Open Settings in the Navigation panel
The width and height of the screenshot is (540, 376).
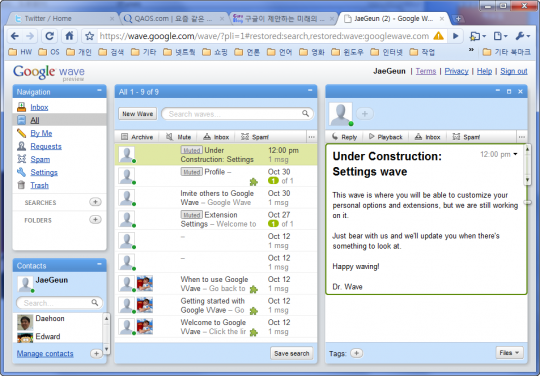tap(44, 172)
